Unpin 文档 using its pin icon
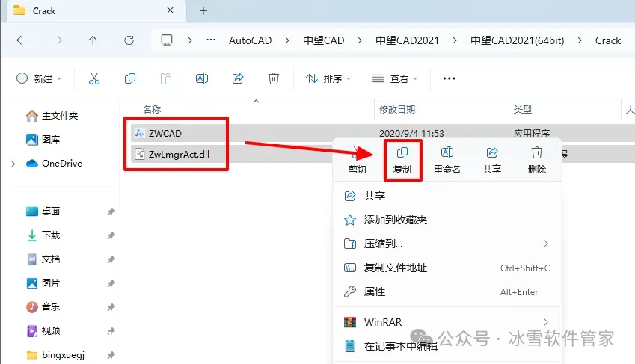This screenshot has width=635, height=364. tap(111, 259)
